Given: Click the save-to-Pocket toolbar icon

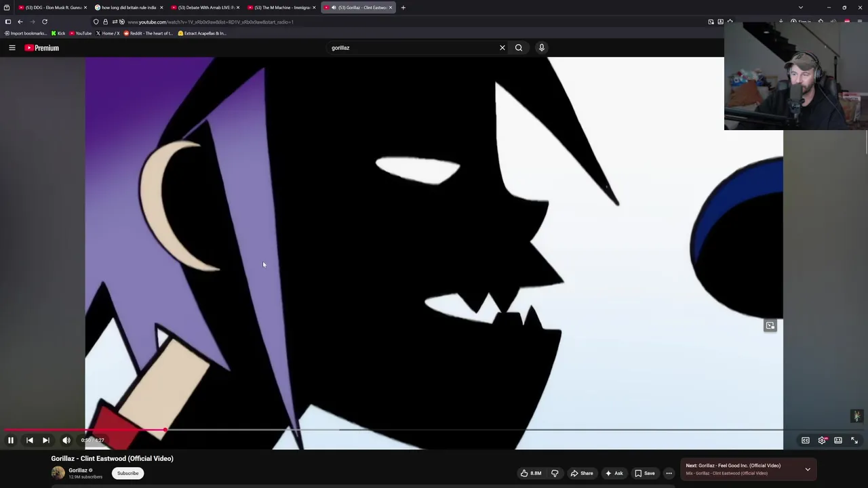Looking at the screenshot, I should tap(720, 22).
